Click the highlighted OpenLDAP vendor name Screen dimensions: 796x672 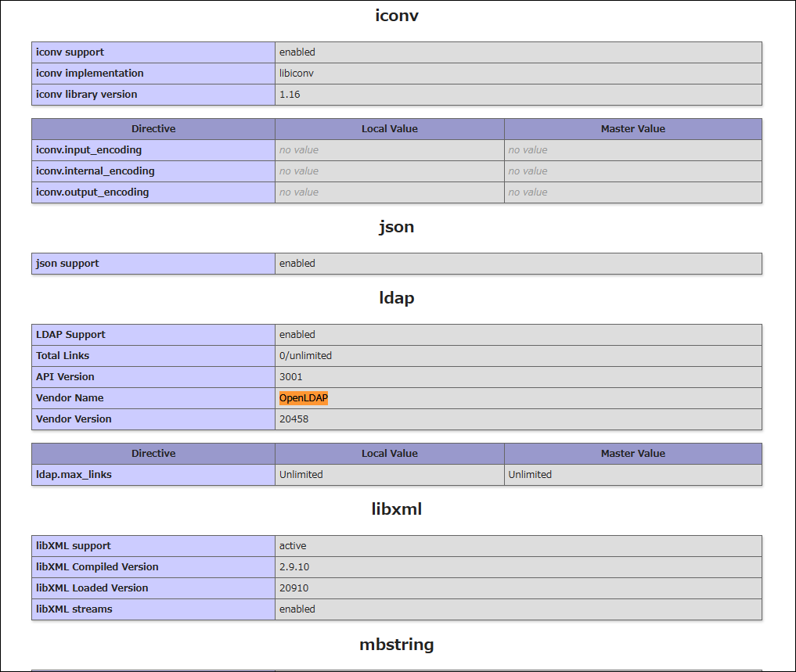(x=304, y=398)
